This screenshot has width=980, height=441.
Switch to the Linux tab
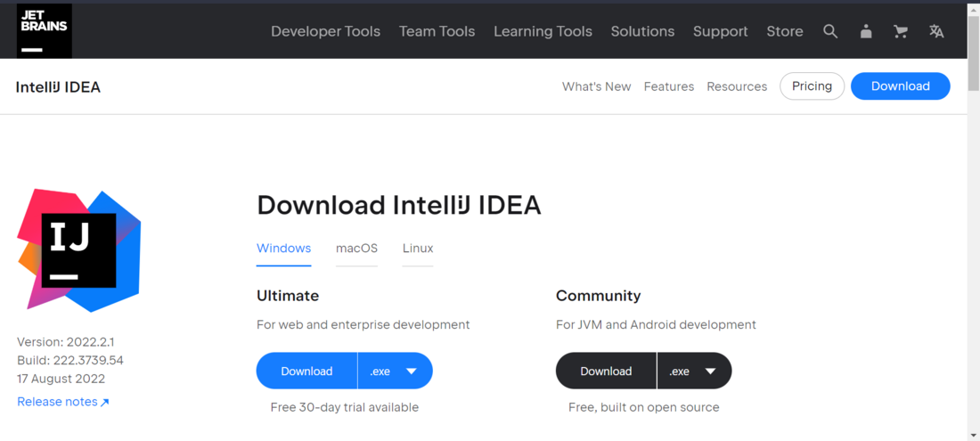click(x=418, y=249)
